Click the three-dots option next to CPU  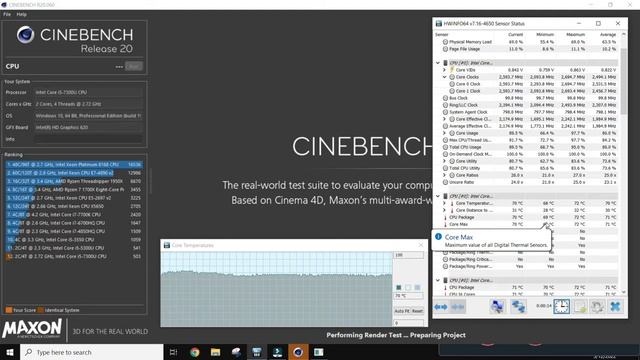click(x=119, y=67)
